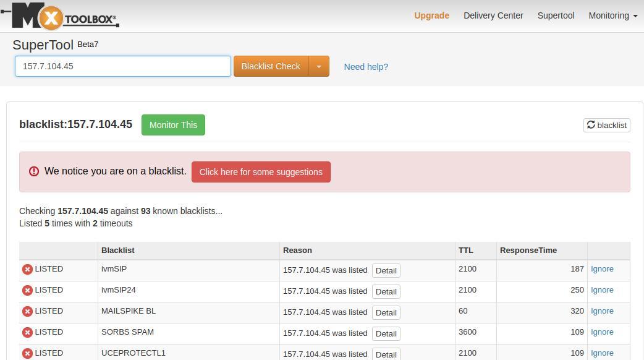Click the red LISTED icon for MAILSPIKE BL
The image size is (644, 360).
point(28,311)
